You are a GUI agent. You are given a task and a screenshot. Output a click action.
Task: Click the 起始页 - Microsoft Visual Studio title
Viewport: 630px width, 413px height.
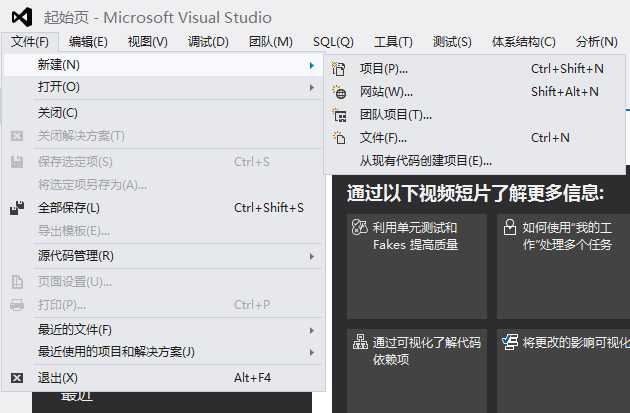pyautogui.click(x=158, y=18)
